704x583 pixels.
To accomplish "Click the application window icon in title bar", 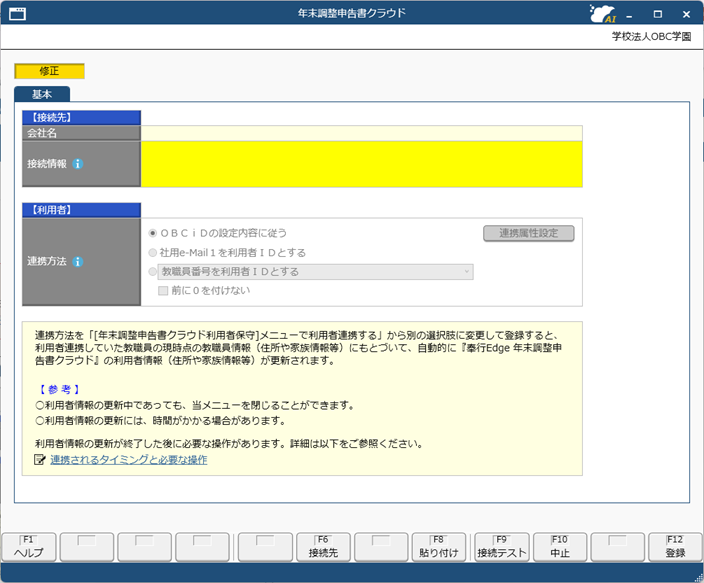I will (x=18, y=14).
